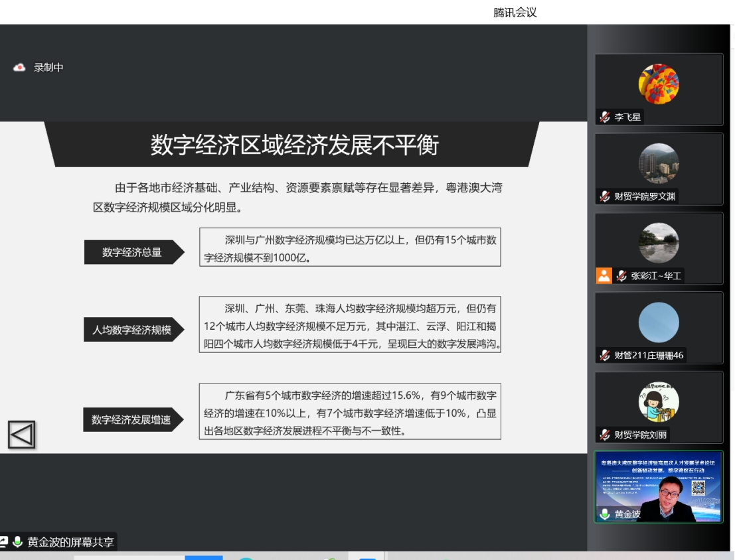Click 财管211庄珊珊46's muted microphone icon

pos(605,355)
